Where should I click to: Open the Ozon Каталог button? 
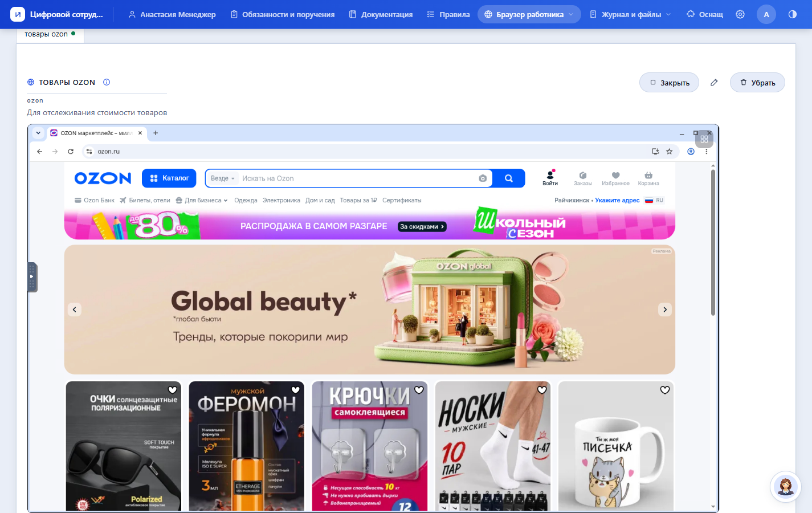tap(169, 178)
